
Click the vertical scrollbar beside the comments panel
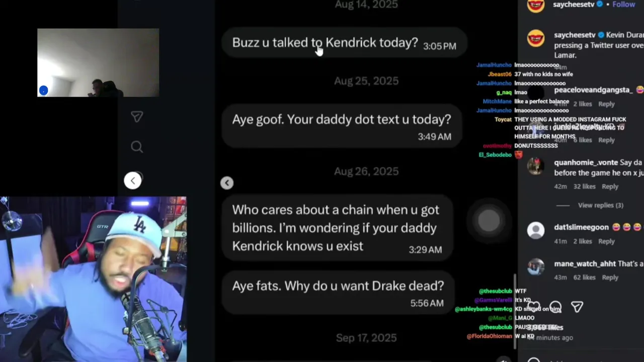pyautogui.click(x=514, y=312)
